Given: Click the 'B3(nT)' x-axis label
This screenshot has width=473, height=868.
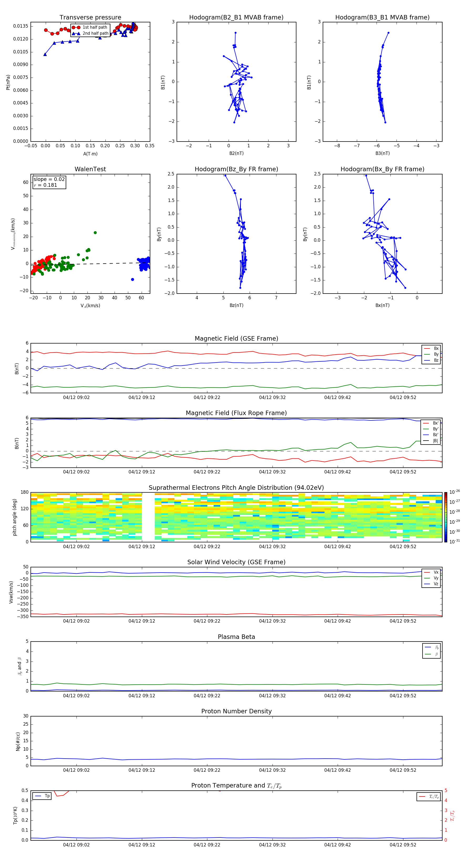Looking at the screenshot, I should [x=382, y=153].
